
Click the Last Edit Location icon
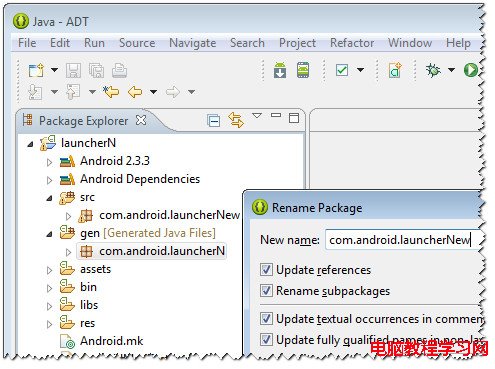[111, 92]
